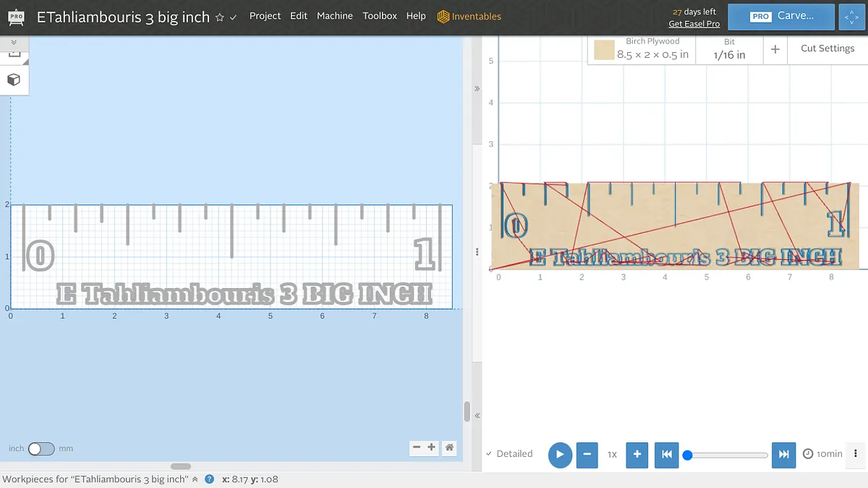Click the simulation progress slider

[x=727, y=455]
